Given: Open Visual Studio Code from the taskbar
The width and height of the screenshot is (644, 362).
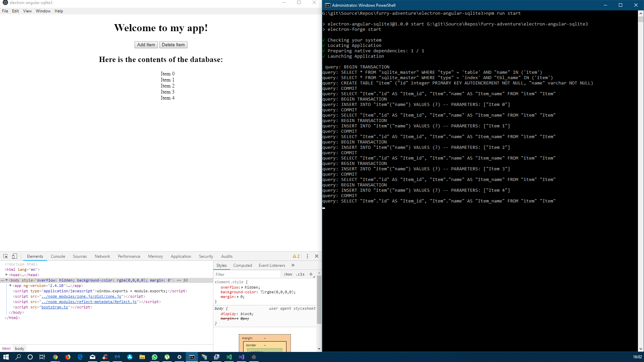Looking at the screenshot, I should click(x=229, y=357).
